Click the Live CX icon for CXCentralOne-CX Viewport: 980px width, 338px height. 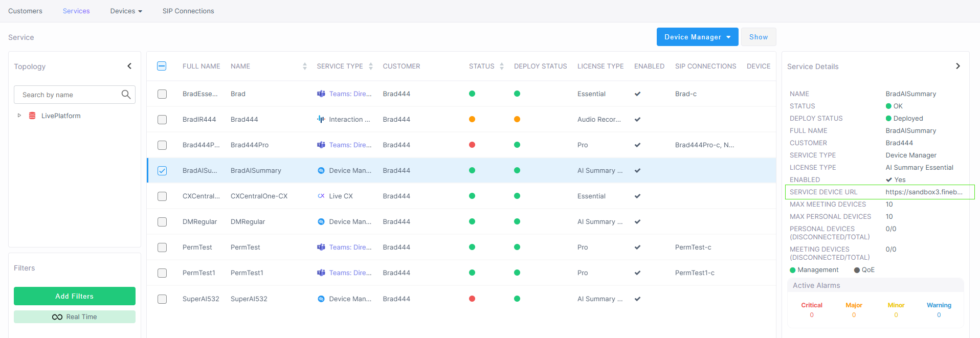coord(321,196)
